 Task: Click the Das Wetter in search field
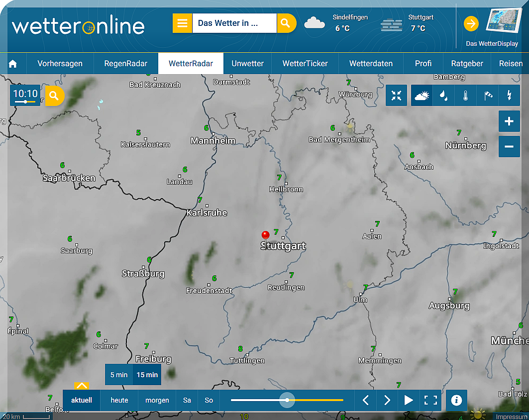tap(234, 23)
